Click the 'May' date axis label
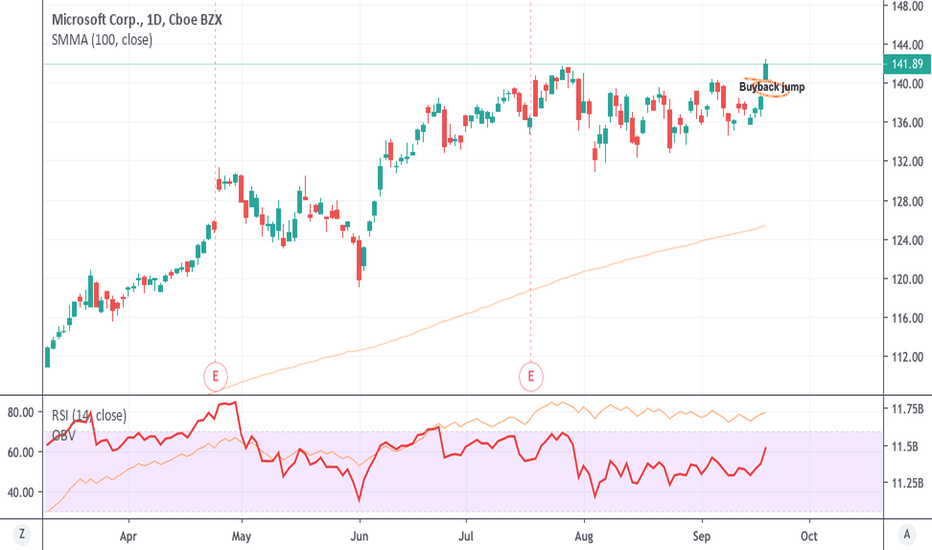Screen dimensions: 932x550 coord(241,536)
